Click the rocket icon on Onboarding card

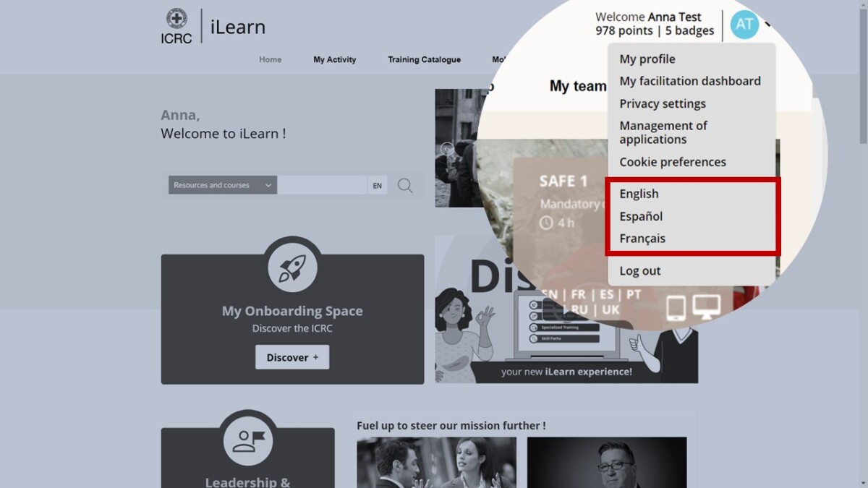click(x=292, y=268)
